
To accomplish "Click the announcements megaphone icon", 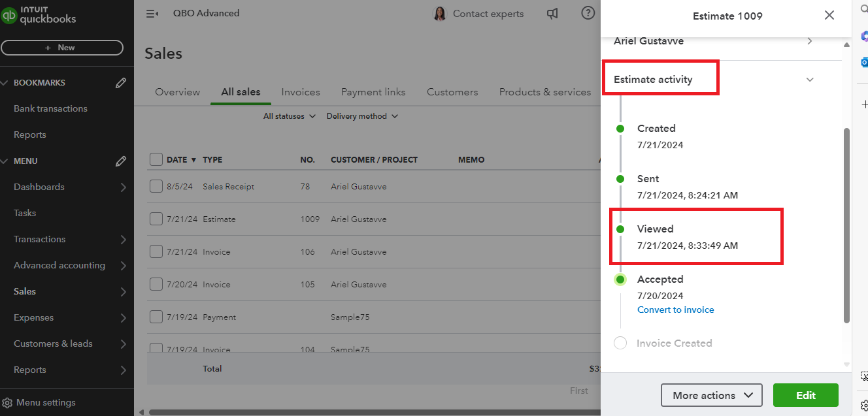I will coord(552,14).
